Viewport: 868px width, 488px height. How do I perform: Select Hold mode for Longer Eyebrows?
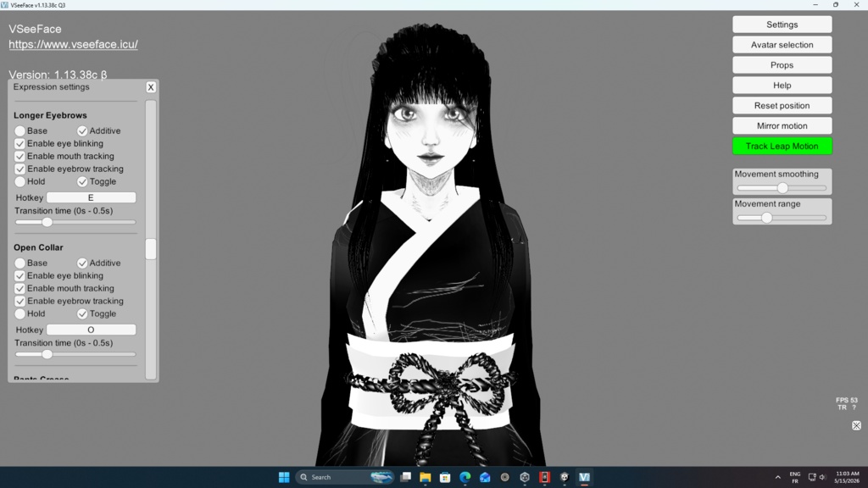20,181
